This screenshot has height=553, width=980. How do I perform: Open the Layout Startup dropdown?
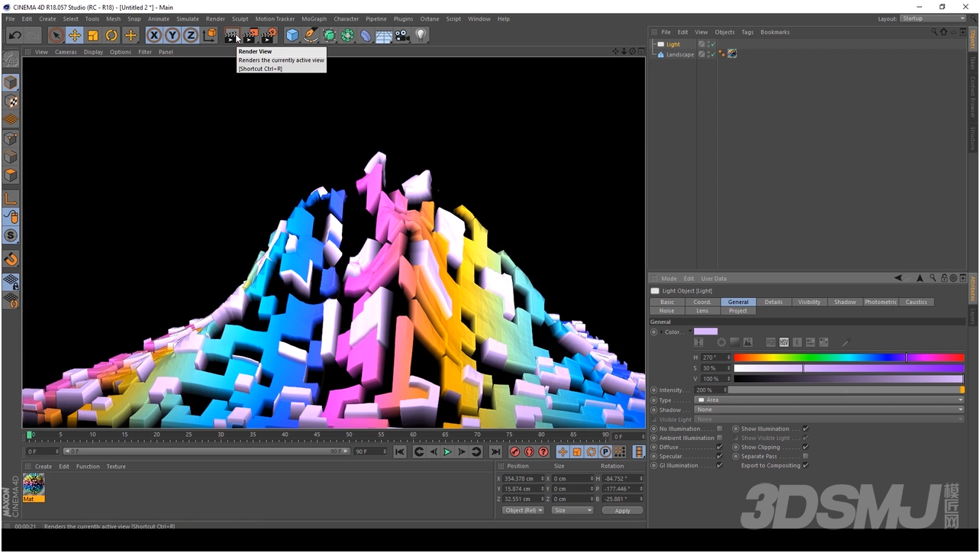tap(933, 18)
